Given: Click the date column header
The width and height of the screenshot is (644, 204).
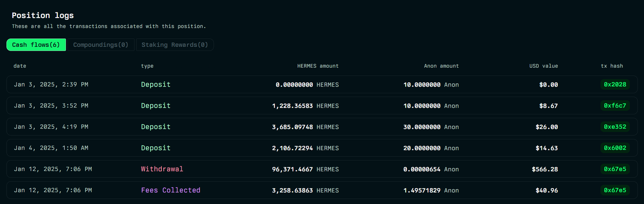Looking at the screenshot, I should pos(20,66).
